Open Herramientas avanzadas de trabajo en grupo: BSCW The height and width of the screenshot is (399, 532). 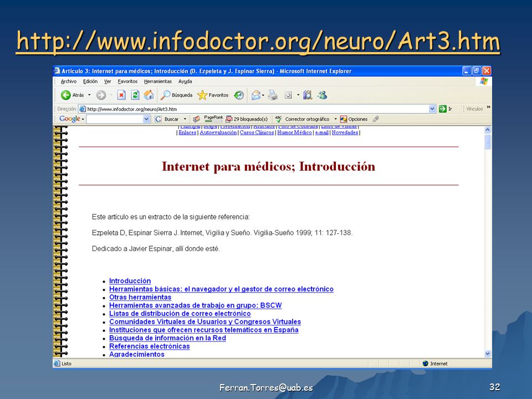coord(196,305)
